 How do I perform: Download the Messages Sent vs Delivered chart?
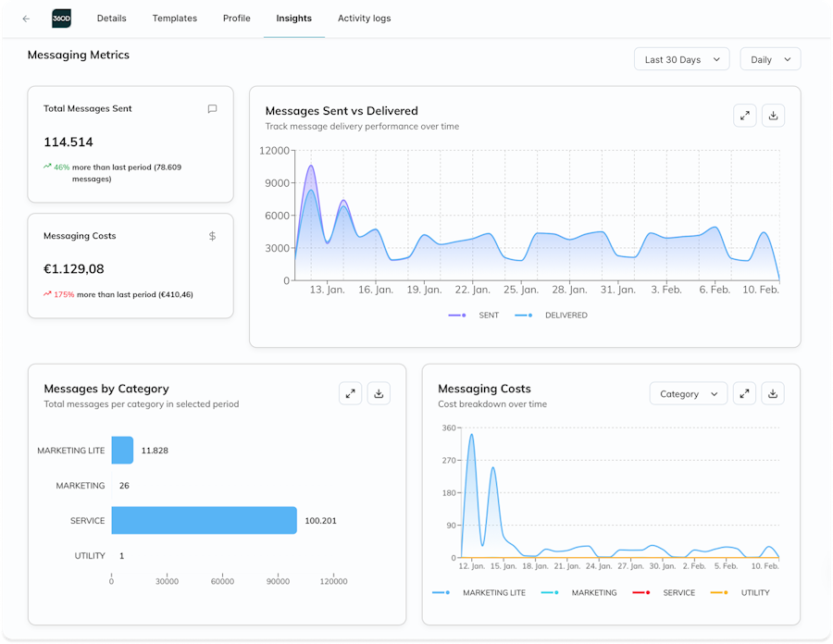(x=773, y=116)
